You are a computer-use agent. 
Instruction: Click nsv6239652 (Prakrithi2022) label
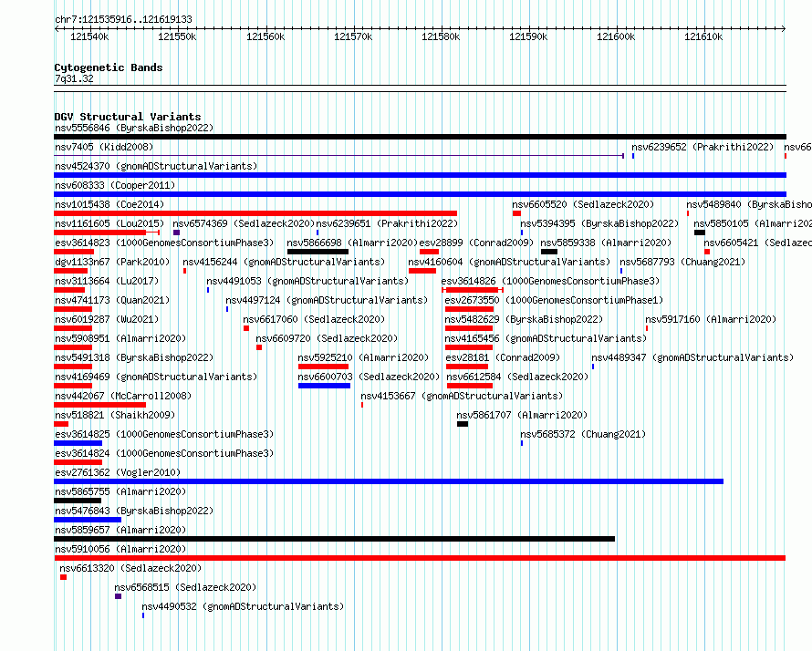[x=703, y=147]
